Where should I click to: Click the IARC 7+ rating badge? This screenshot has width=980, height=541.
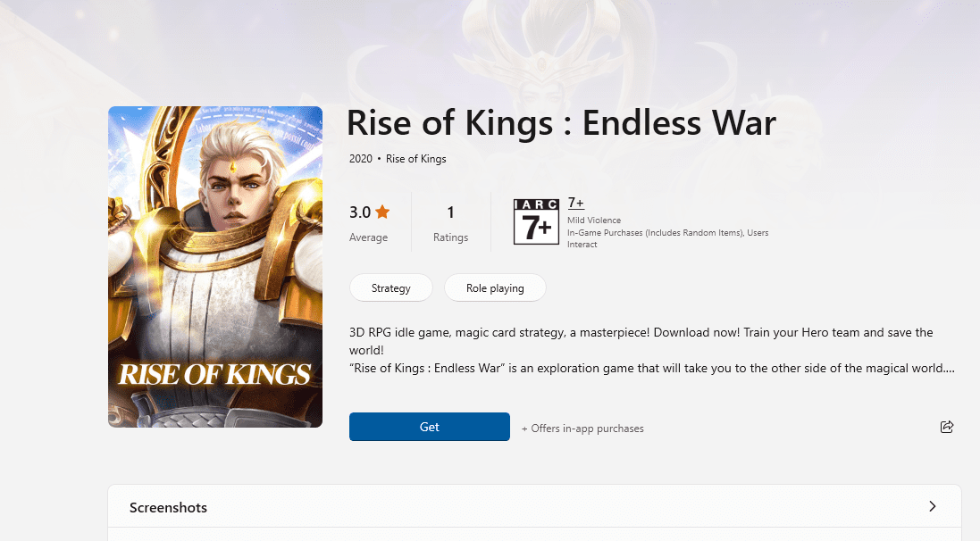536,221
